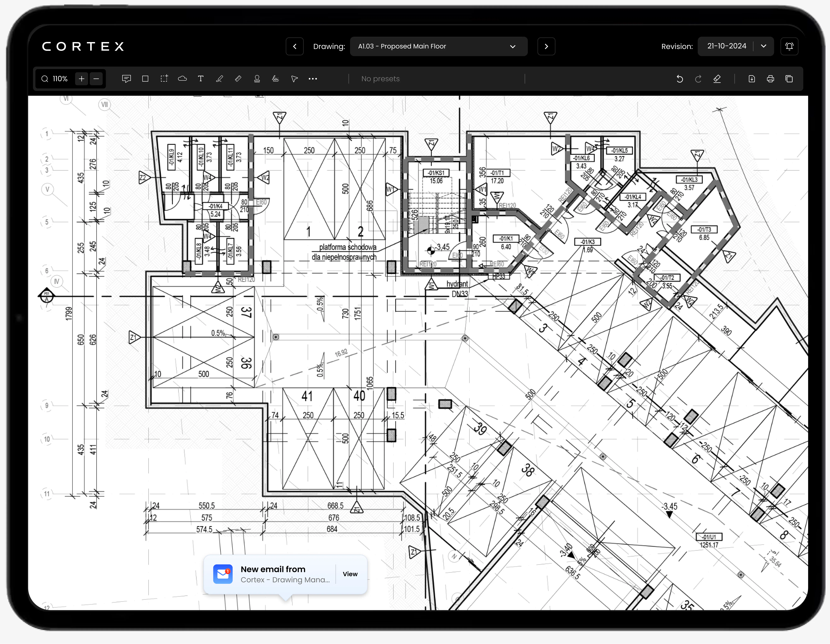Screen dimensions: 830x644
Task: Zoom in with the plus button
Action: click(x=82, y=79)
